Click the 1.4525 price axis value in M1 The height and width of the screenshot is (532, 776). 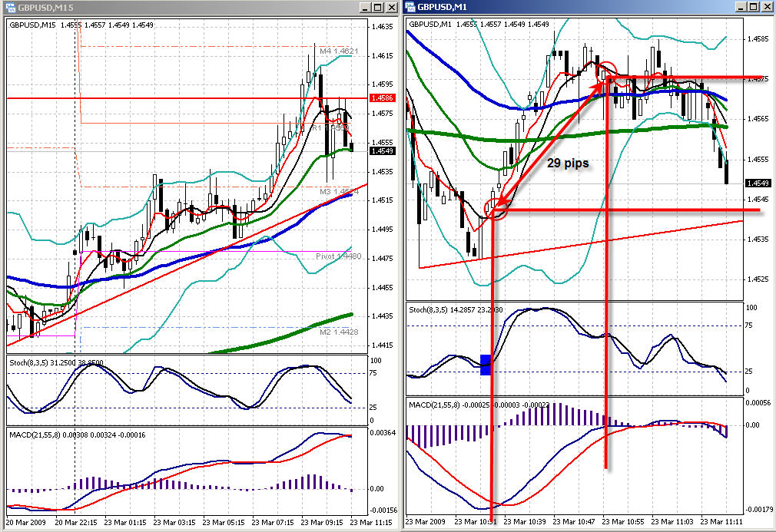[758, 279]
